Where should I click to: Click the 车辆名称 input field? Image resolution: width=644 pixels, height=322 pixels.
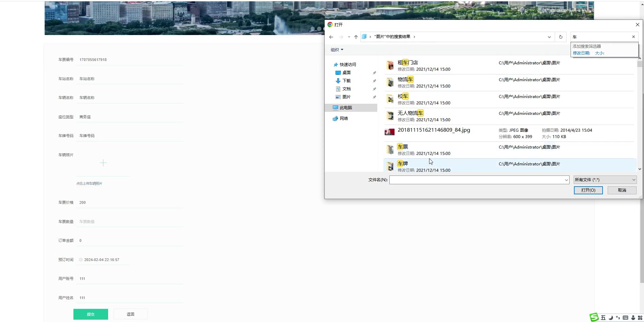pos(130,98)
